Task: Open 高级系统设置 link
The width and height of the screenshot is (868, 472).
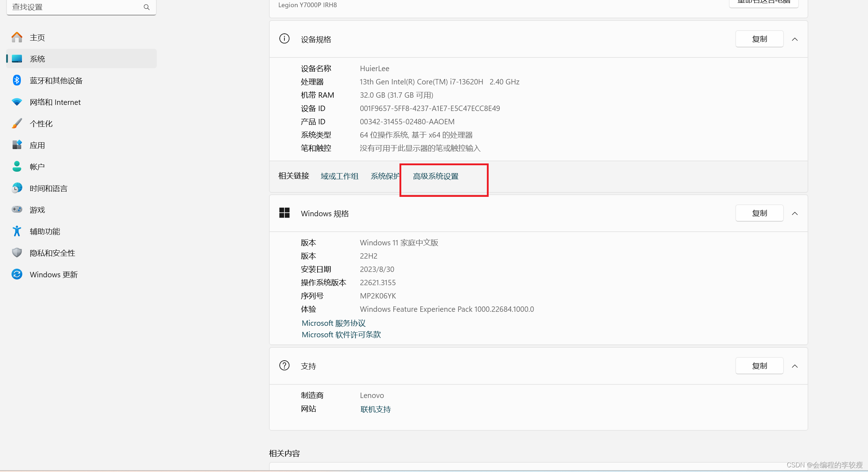Action: [x=435, y=176]
